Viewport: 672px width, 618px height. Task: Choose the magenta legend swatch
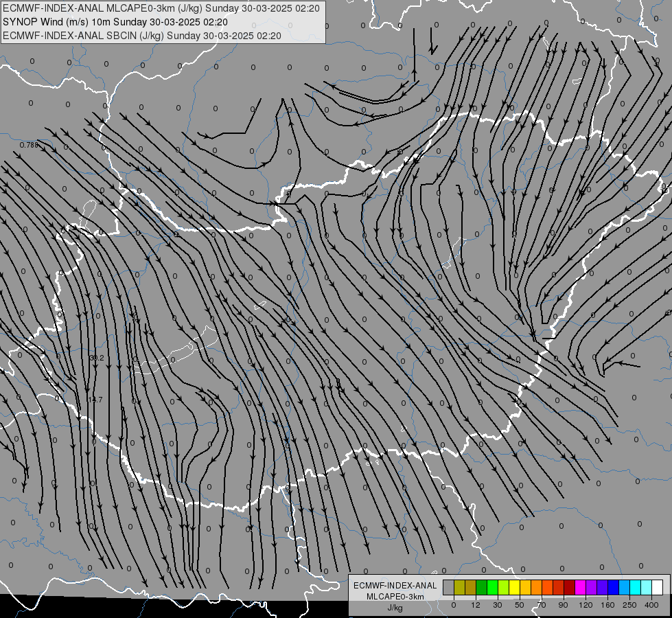pyautogui.click(x=580, y=587)
